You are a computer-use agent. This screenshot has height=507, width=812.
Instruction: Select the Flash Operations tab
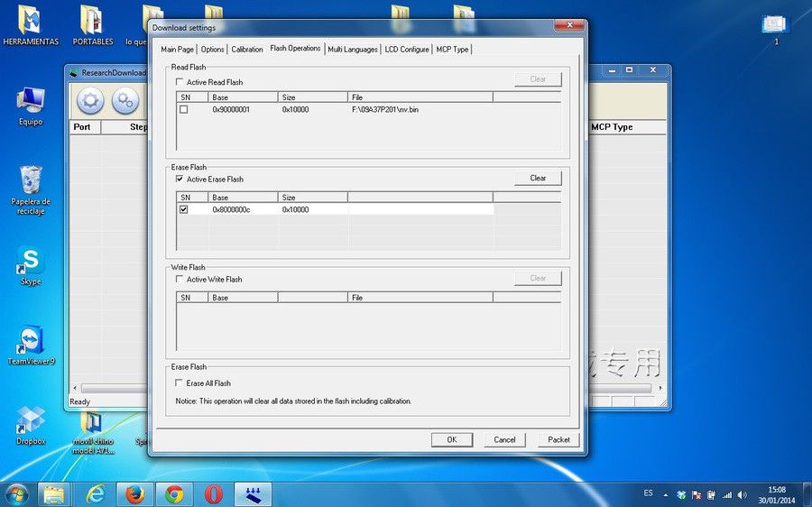[x=295, y=48]
